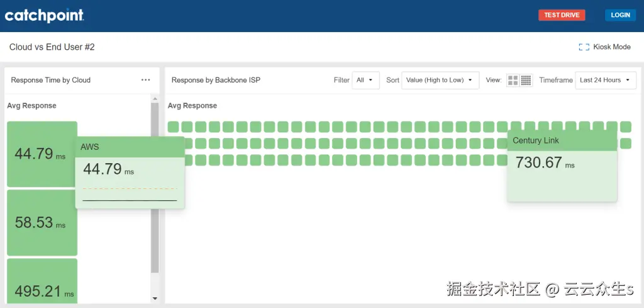Click the TEST DRIVE button
Image resolution: width=644 pixels, height=308 pixels.
tap(562, 15)
